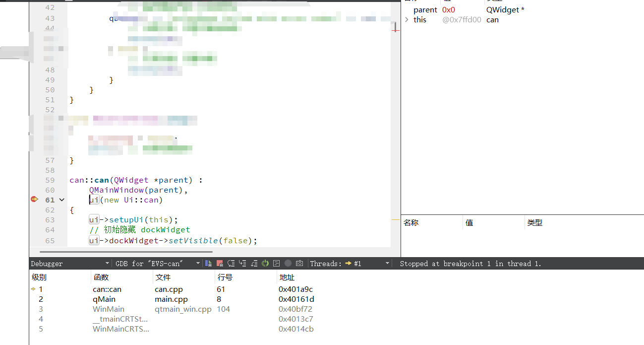Toggle operate by instruction icon
The width and height of the screenshot is (644, 345).
(x=277, y=264)
